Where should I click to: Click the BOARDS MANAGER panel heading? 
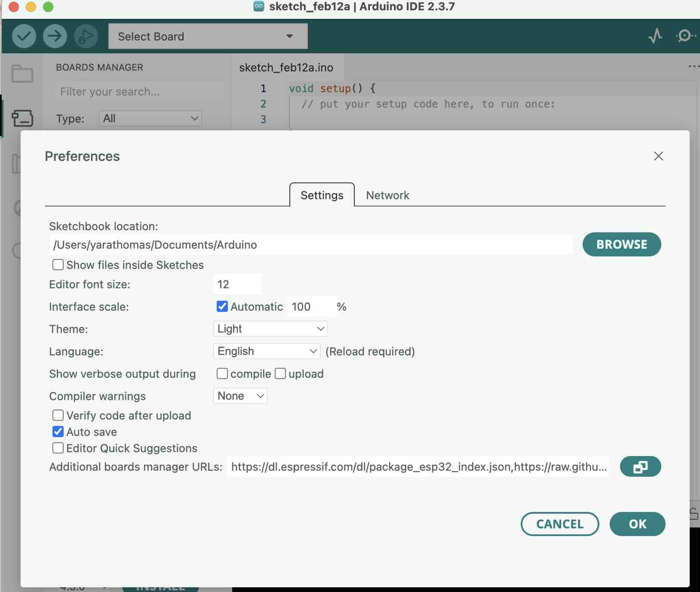click(x=99, y=67)
